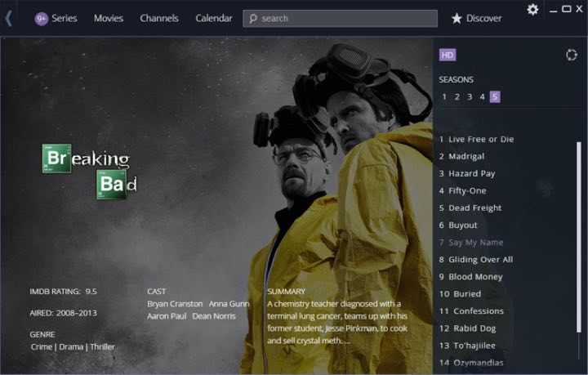Viewport: 588px width, 375px height.
Task: Go to the Calendar tab
Action: click(x=214, y=18)
